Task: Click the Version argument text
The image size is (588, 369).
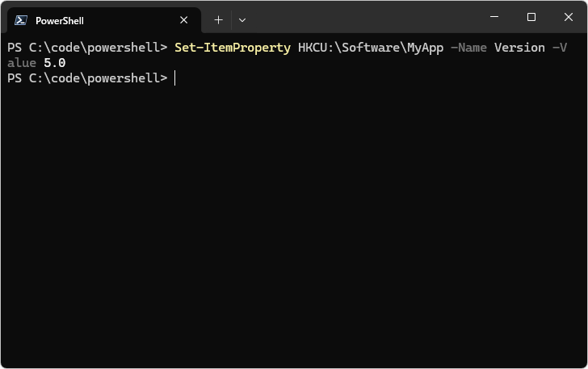Action: click(519, 48)
